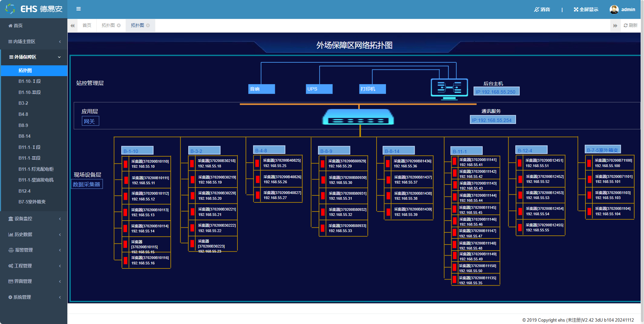
Task: Click red status icon of collector 370200B30221
Action: pos(192,212)
